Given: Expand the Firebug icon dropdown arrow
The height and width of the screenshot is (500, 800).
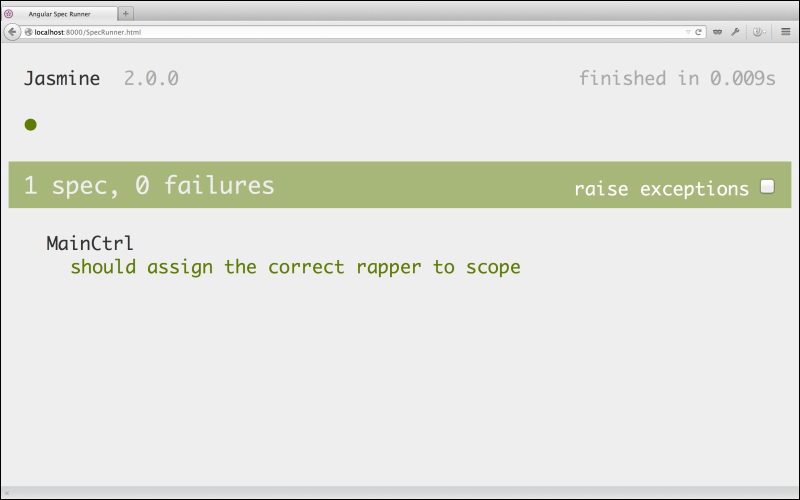Looking at the screenshot, I should click(x=765, y=32).
